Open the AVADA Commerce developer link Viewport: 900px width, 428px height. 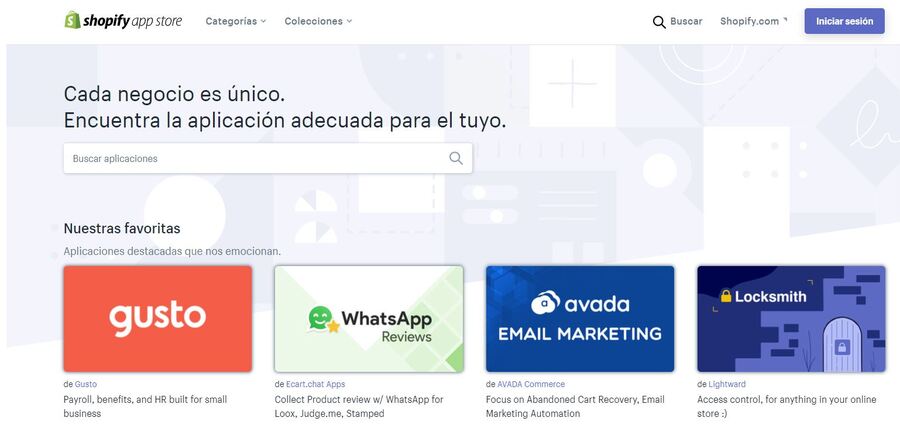(531, 384)
